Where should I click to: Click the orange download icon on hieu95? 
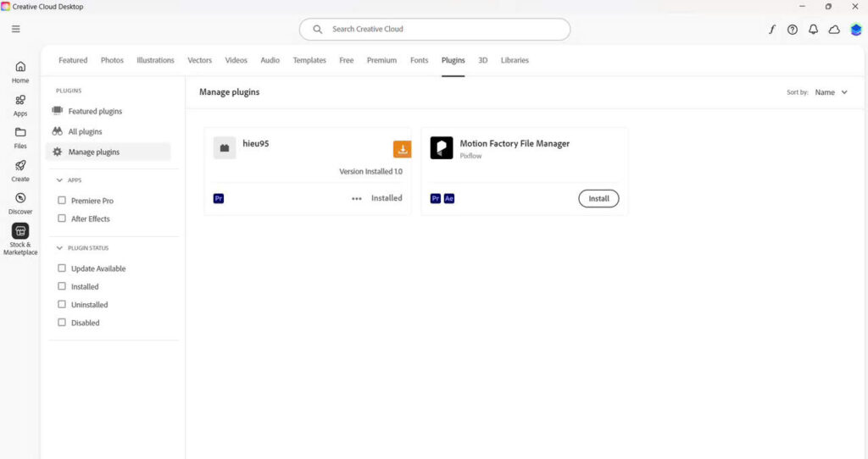pyautogui.click(x=403, y=149)
